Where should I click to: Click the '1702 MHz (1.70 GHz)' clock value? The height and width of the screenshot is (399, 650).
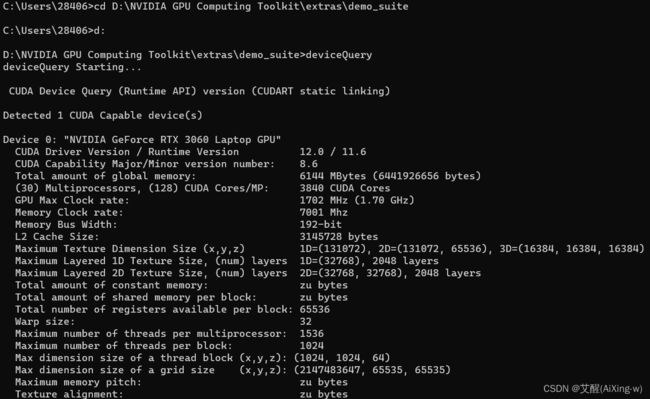coord(357,200)
